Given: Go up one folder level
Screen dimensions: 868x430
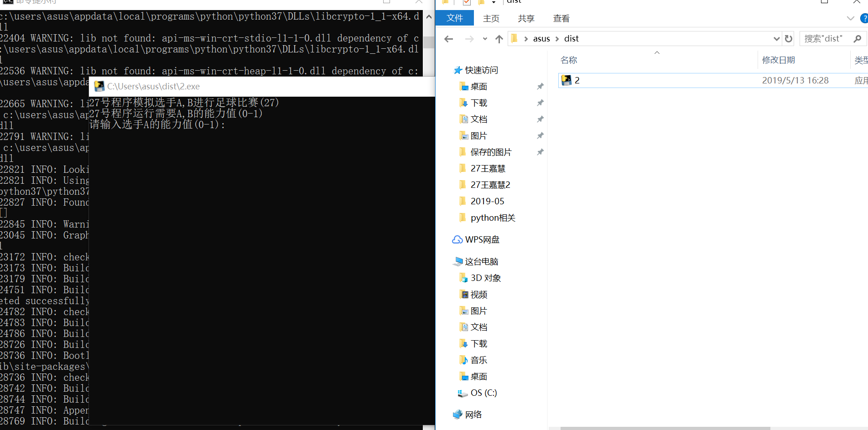Looking at the screenshot, I should [499, 39].
